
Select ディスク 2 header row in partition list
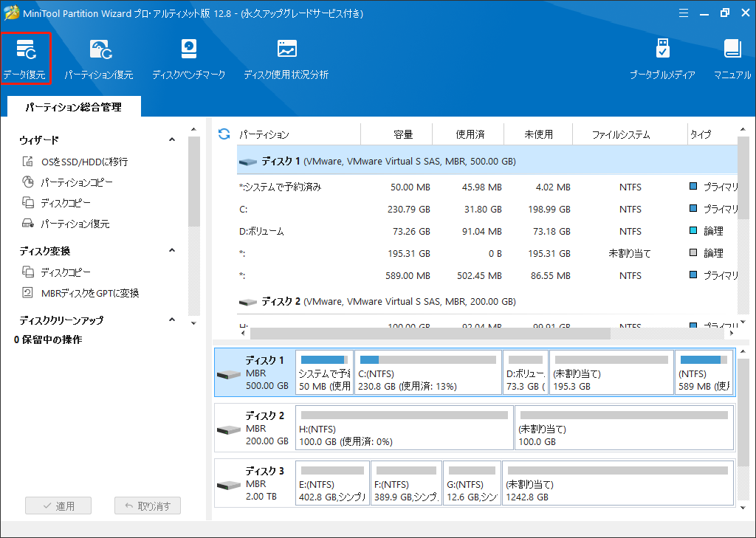(x=487, y=302)
